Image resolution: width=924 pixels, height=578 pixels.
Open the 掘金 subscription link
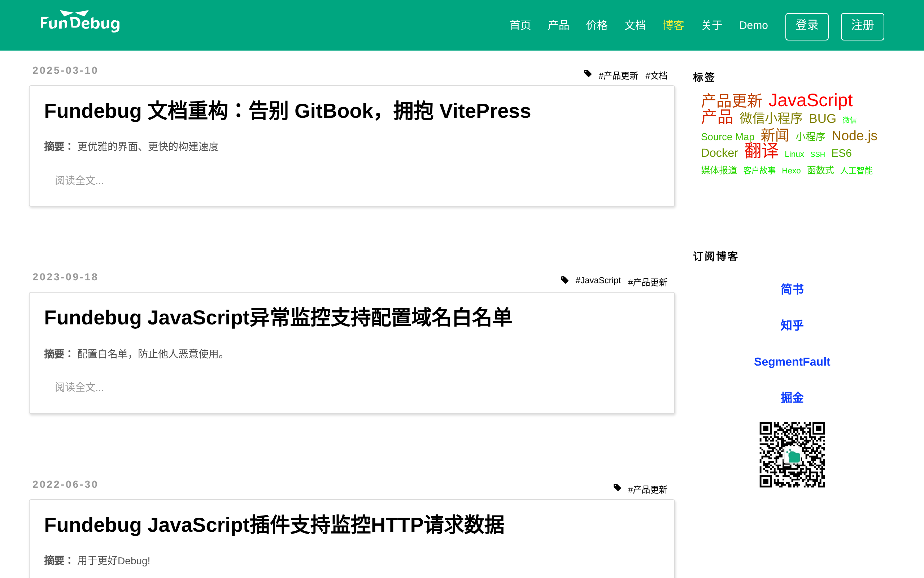(792, 398)
